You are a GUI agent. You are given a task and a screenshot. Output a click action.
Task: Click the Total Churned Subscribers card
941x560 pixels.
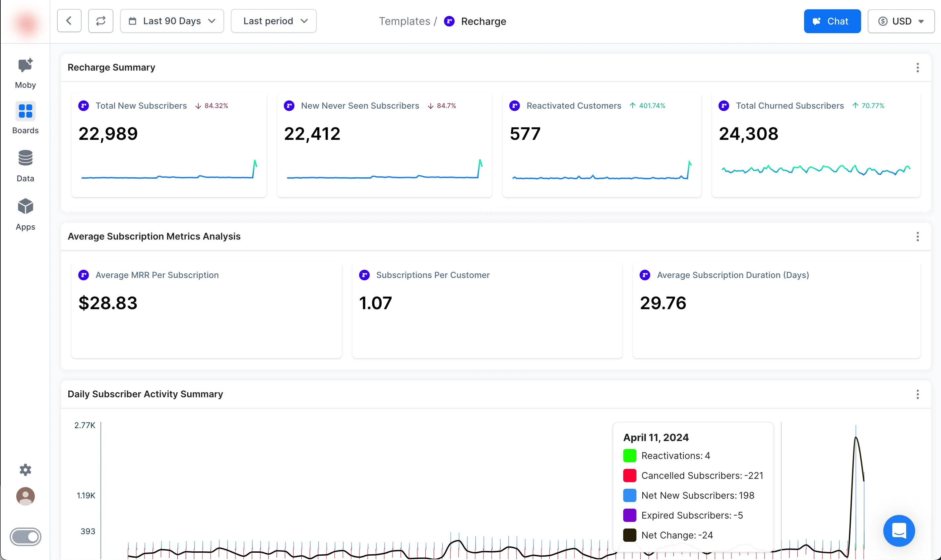pos(816,145)
